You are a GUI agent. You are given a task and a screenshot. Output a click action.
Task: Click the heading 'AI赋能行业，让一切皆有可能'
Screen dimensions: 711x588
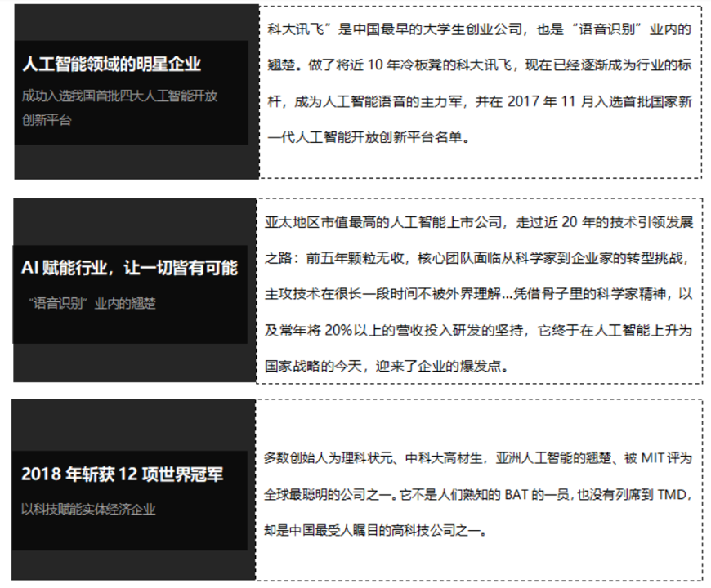(129, 268)
